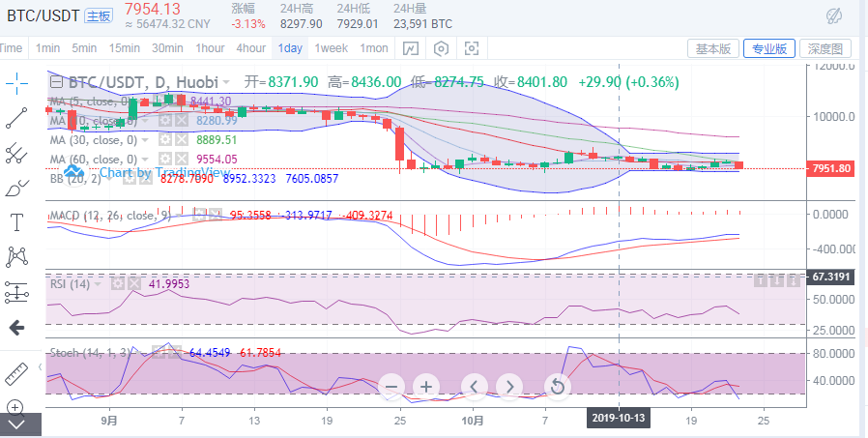This screenshot has width=868, height=438.
Task: Switch to 1min interval
Action: point(47,48)
